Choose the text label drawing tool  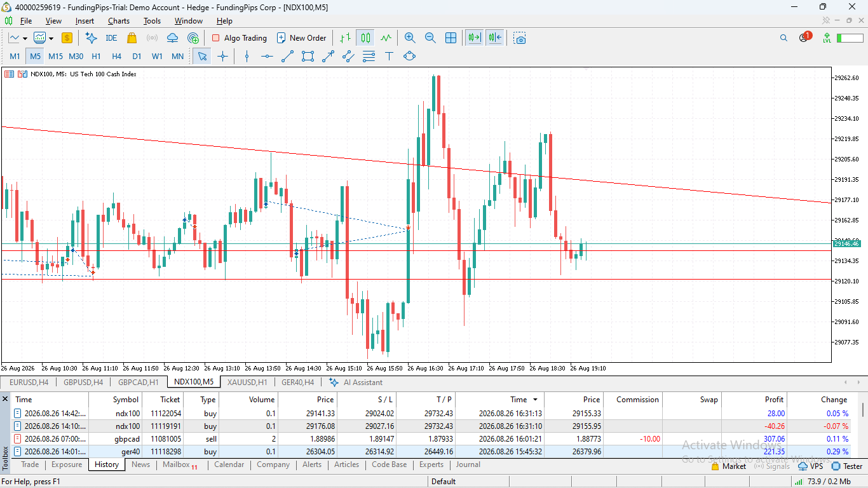[x=389, y=56]
